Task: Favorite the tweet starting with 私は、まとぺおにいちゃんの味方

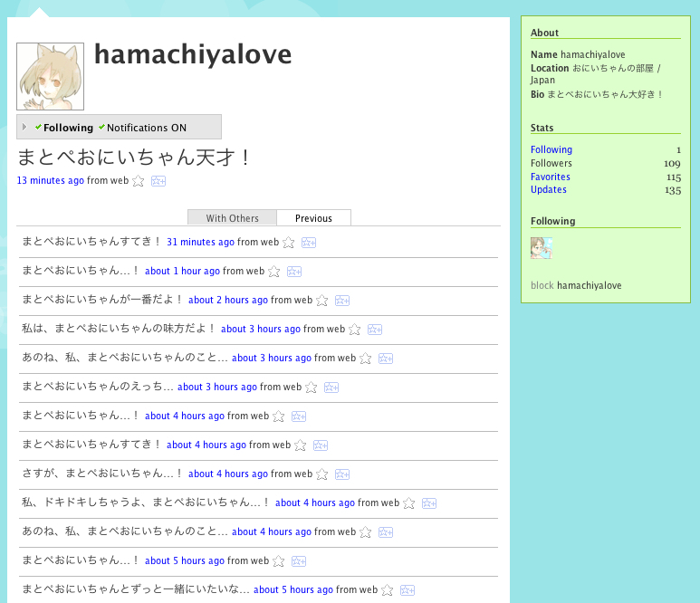Action: pos(355,330)
